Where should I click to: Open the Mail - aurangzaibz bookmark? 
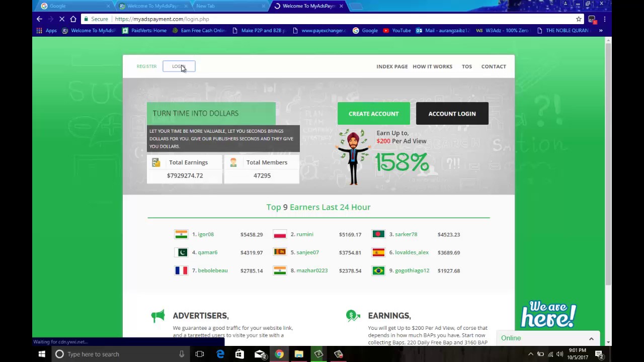443,31
